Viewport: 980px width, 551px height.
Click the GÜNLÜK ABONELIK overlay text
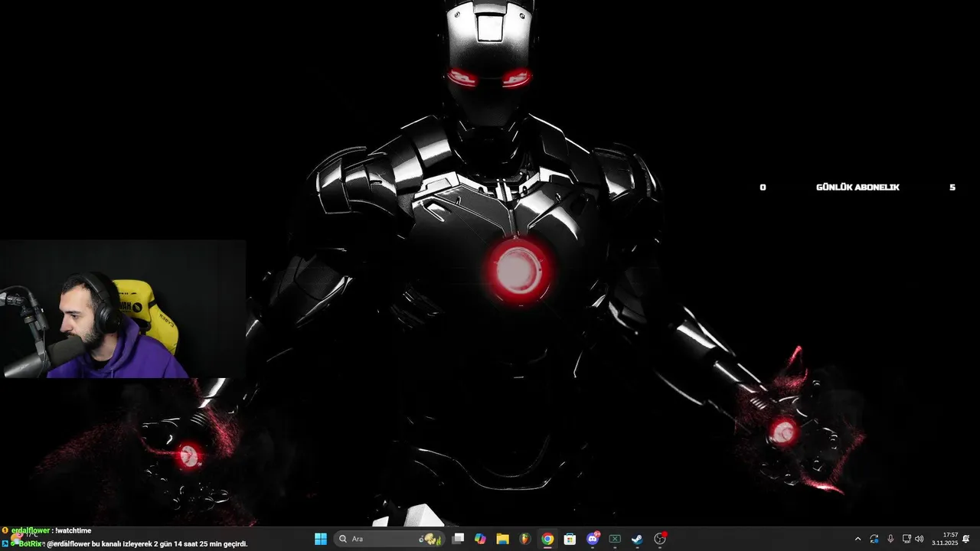[857, 187]
